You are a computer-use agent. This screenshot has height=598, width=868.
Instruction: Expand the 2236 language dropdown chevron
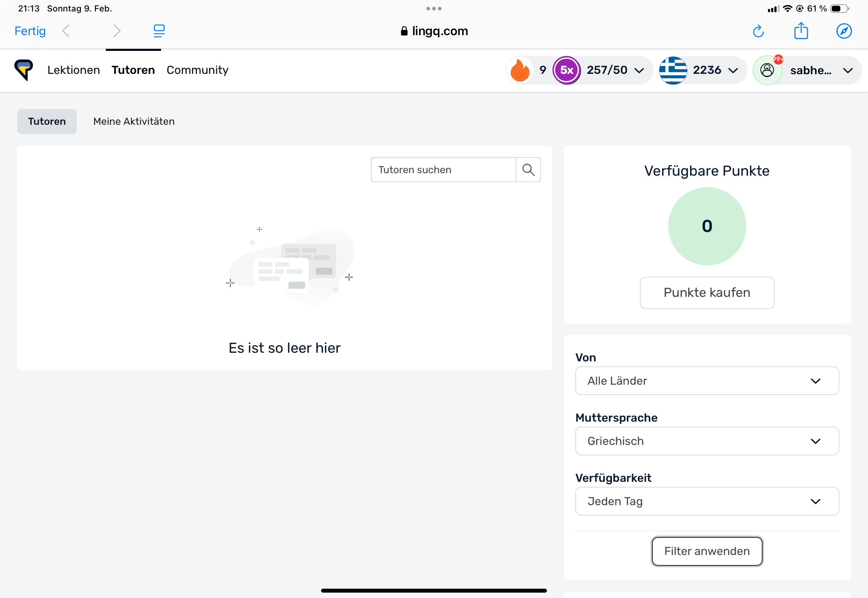(x=733, y=70)
